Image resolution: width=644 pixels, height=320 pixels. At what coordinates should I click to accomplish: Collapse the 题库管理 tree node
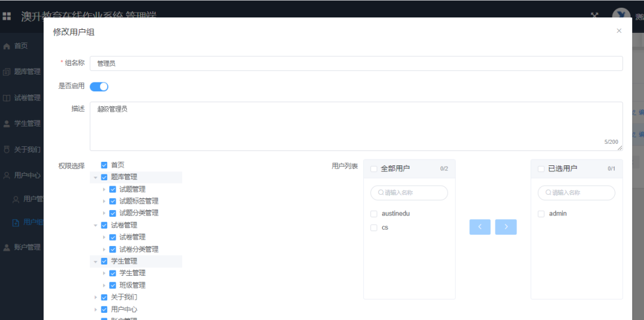tap(95, 177)
